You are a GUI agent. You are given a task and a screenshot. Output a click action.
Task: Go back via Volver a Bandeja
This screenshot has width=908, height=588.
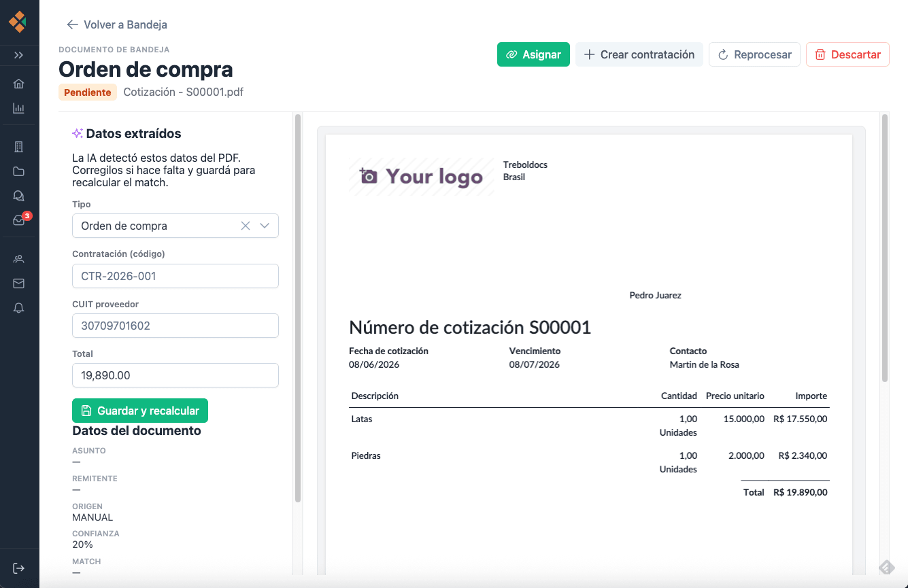point(116,24)
